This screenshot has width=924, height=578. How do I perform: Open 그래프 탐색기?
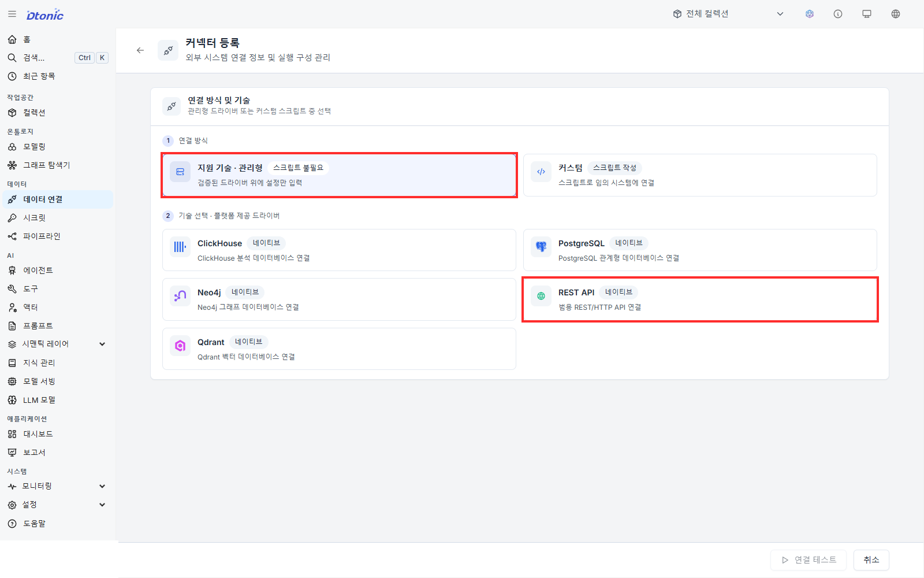tap(58, 165)
